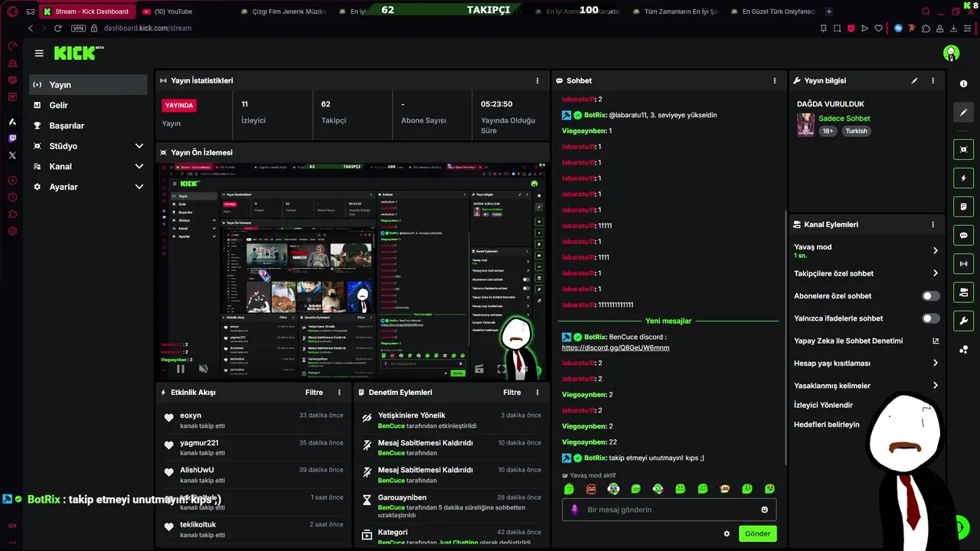Click yagmur221 in the activity feed

pos(199,442)
